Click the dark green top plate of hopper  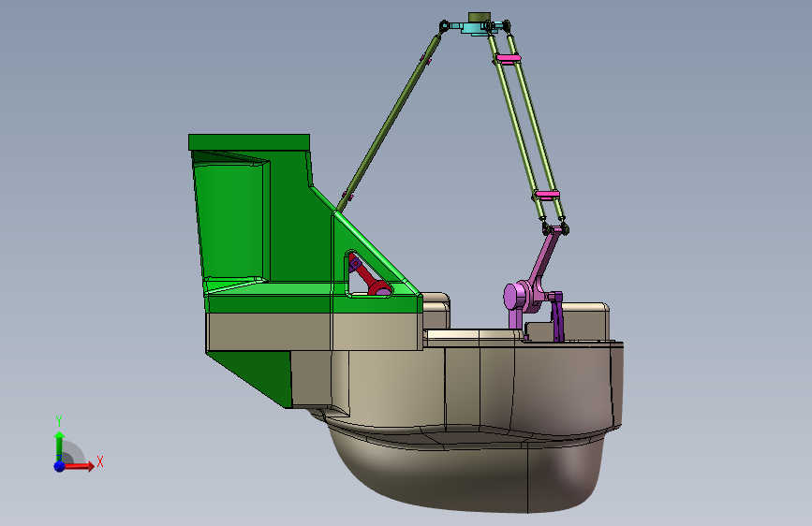click(249, 142)
